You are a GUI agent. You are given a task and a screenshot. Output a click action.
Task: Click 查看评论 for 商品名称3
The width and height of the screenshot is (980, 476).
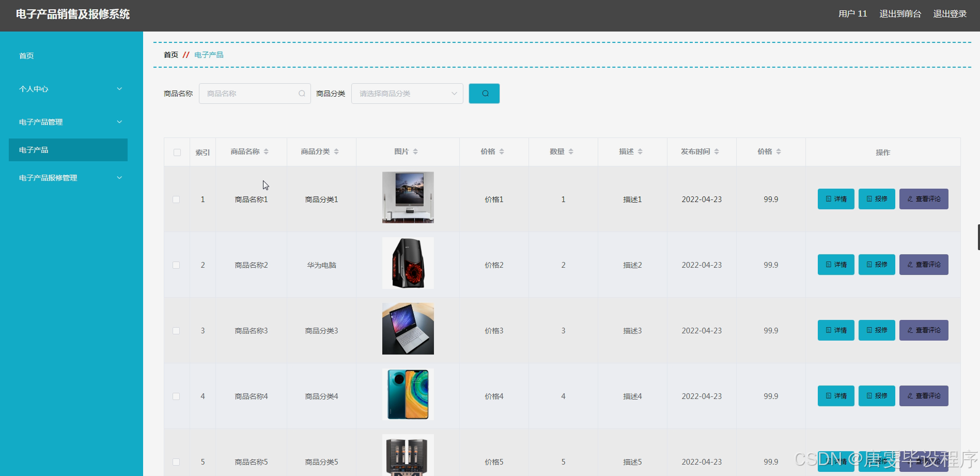(x=924, y=330)
